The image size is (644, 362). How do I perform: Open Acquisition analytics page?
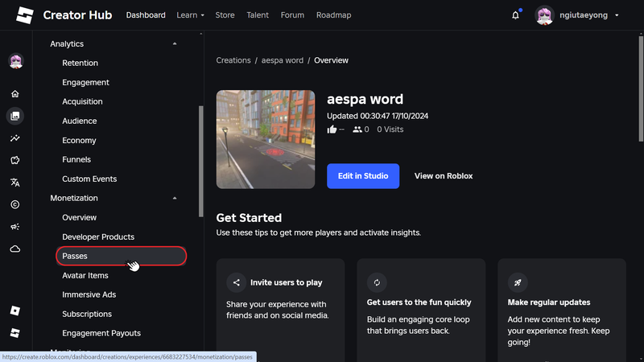[82, 102]
